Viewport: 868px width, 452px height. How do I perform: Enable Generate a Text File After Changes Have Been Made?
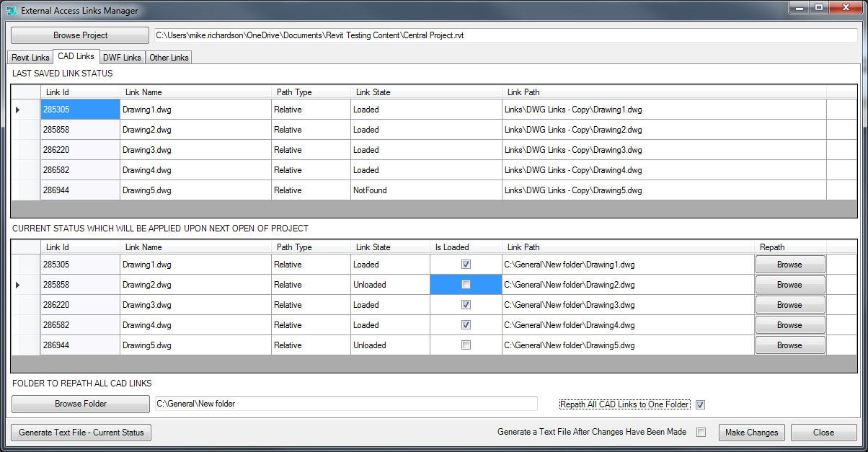click(x=699, y=432)
